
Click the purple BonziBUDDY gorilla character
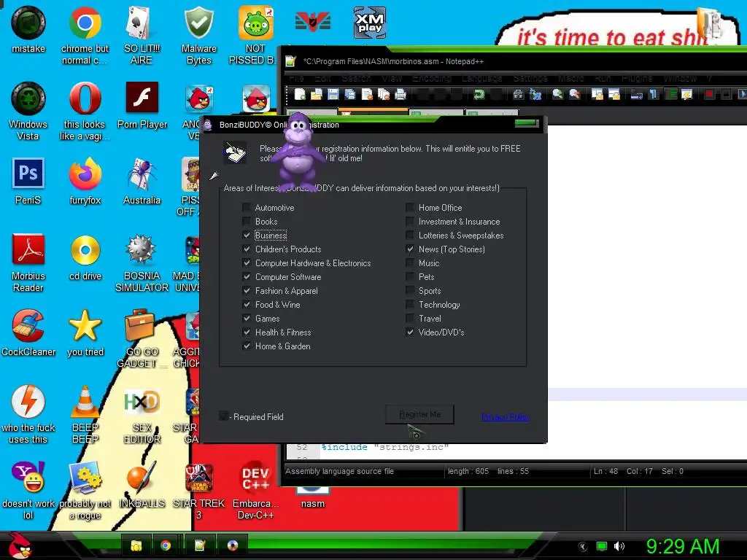tap(297, 152)
